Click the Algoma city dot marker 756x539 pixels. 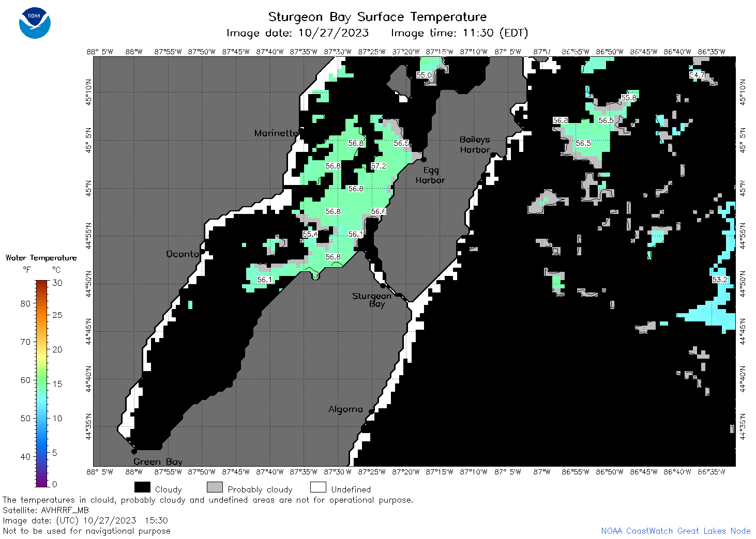pos(371,411)
